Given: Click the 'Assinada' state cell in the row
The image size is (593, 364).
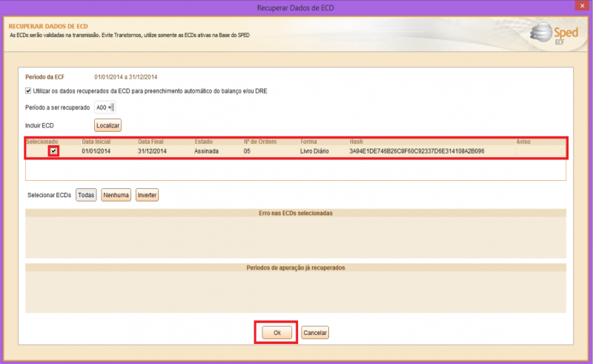Looking at the screenshot, I should click(x=207, y=151).
